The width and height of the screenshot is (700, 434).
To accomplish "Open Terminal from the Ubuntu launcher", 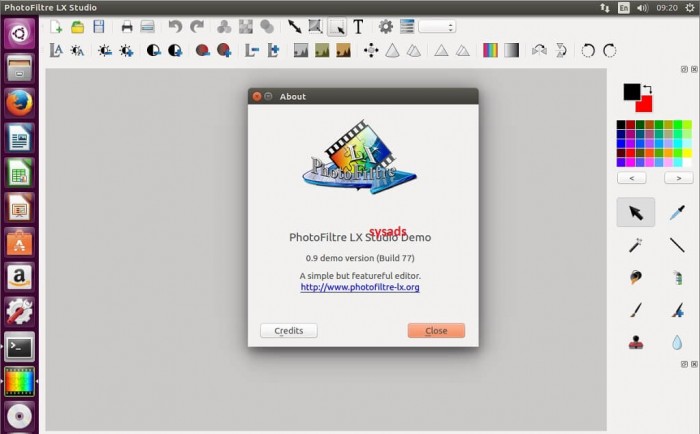I will 19,347.
